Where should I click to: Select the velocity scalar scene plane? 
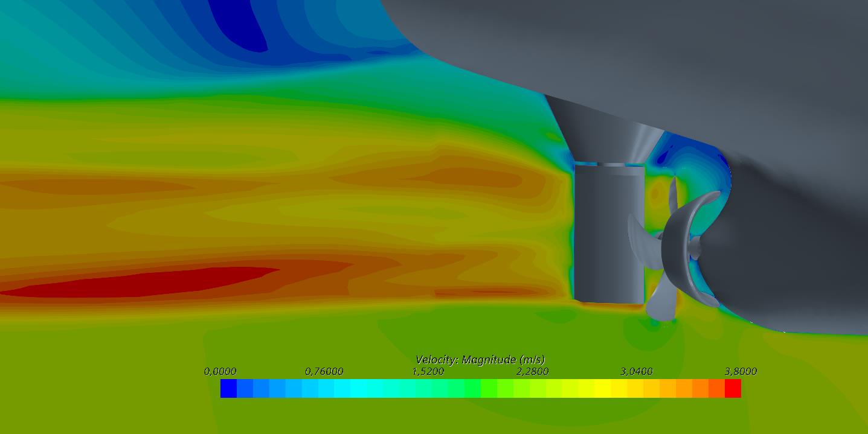click(242, 181)
